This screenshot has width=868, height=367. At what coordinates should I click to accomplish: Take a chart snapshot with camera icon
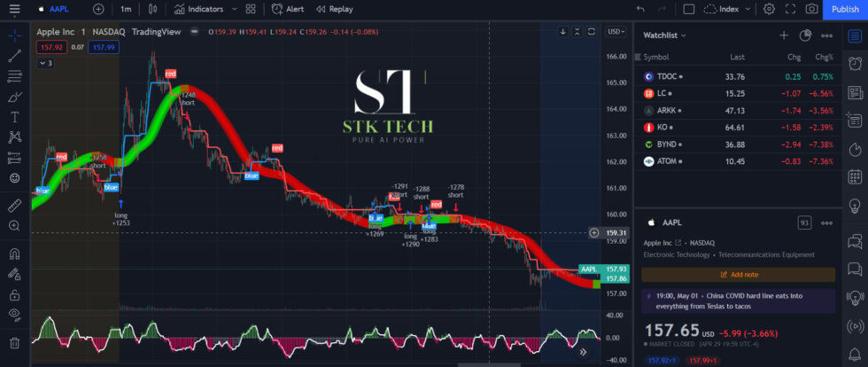tap(811, 9)
